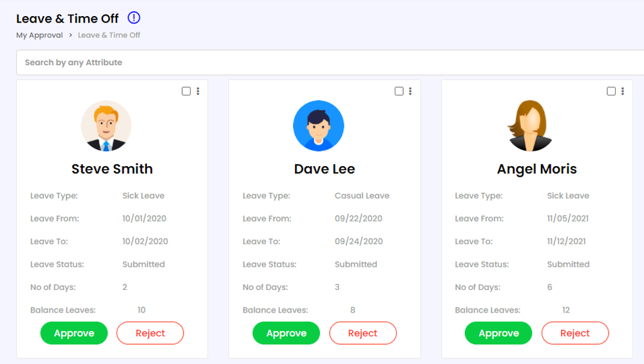Approve Angel Moris's sick leave
Screen dimensions: 644x364
(498, 333)
